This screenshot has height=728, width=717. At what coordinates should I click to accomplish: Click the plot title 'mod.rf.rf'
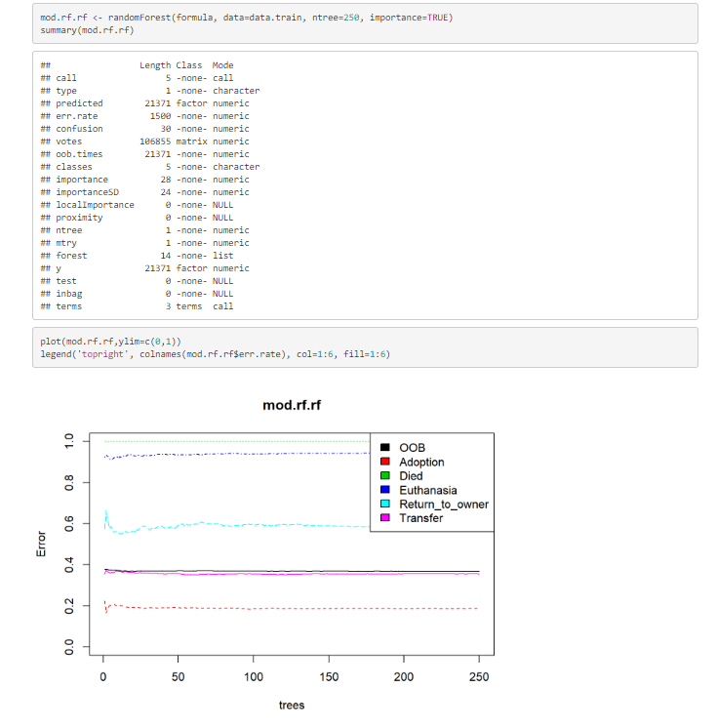[x=292, y=405]
